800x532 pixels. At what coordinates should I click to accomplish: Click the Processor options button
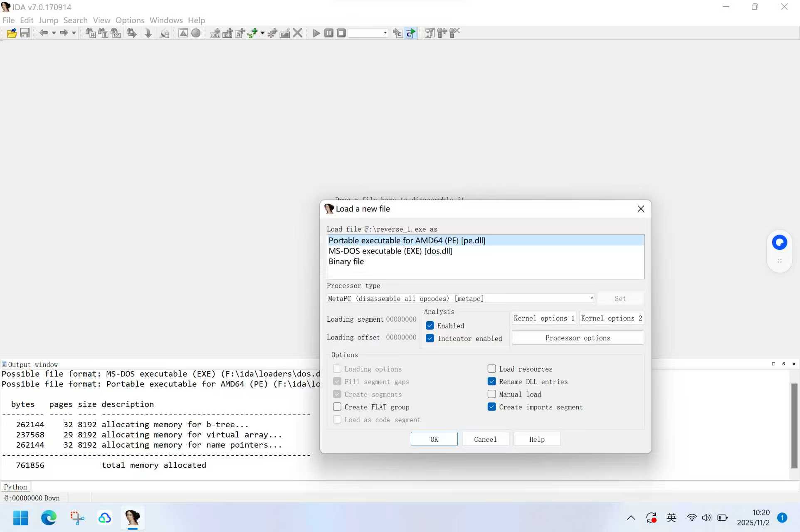pos(578,338)
